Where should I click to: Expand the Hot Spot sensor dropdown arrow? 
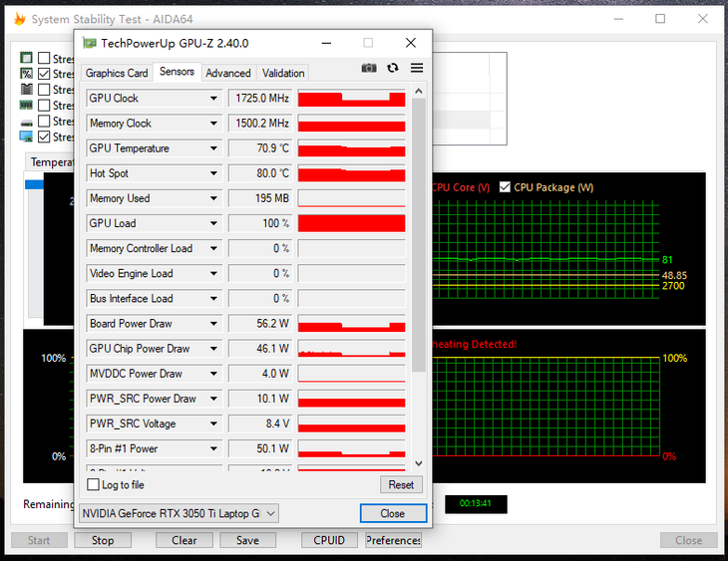coord(213,173)
